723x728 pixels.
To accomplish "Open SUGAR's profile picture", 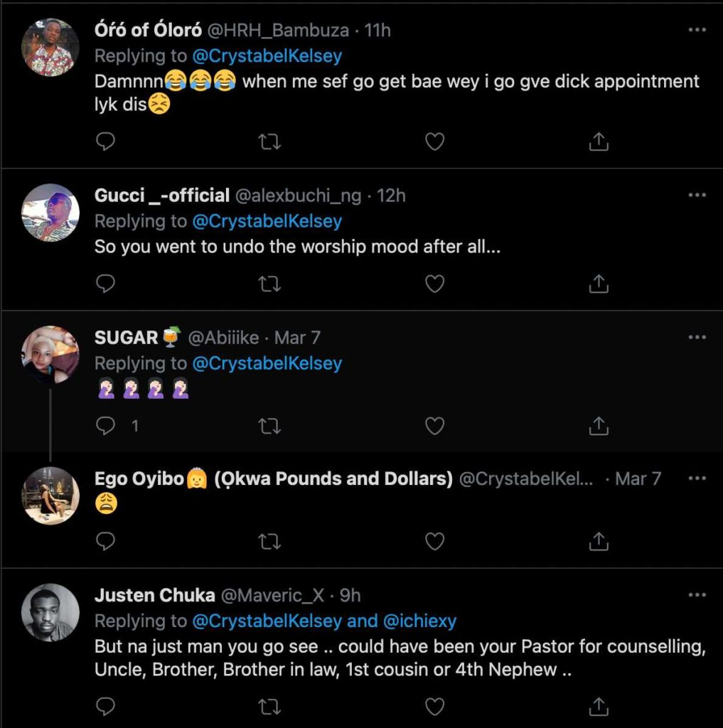I will (50, 353).
